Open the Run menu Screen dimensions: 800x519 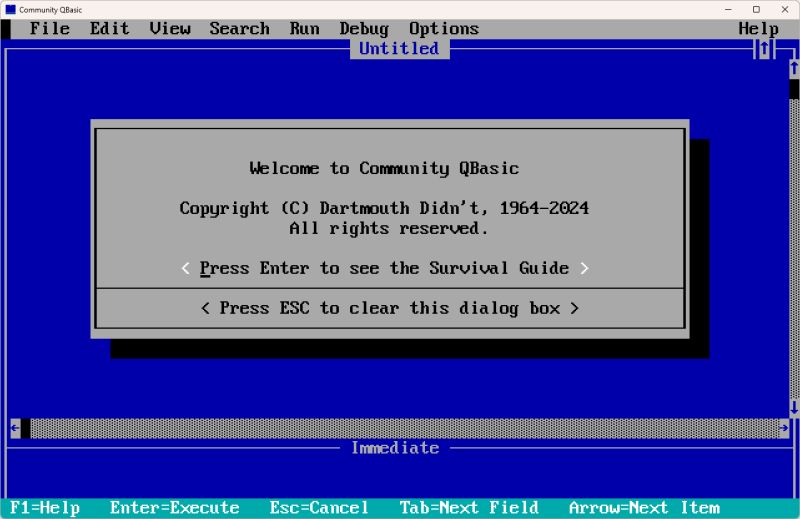pyautogui.click(x=305, y=29)
